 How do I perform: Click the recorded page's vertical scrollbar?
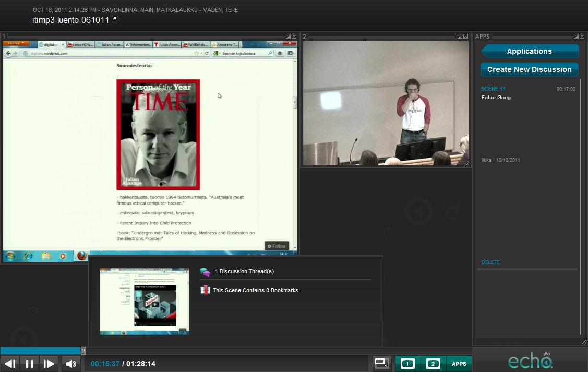[x=295, y=154]
